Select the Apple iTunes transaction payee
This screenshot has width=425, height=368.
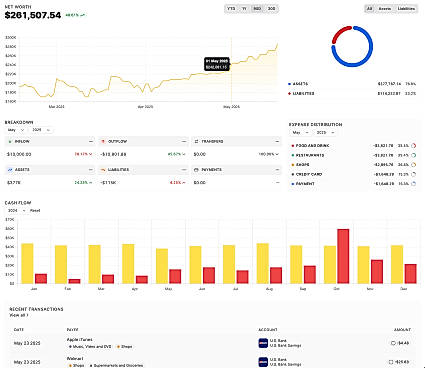coord(80,340)
